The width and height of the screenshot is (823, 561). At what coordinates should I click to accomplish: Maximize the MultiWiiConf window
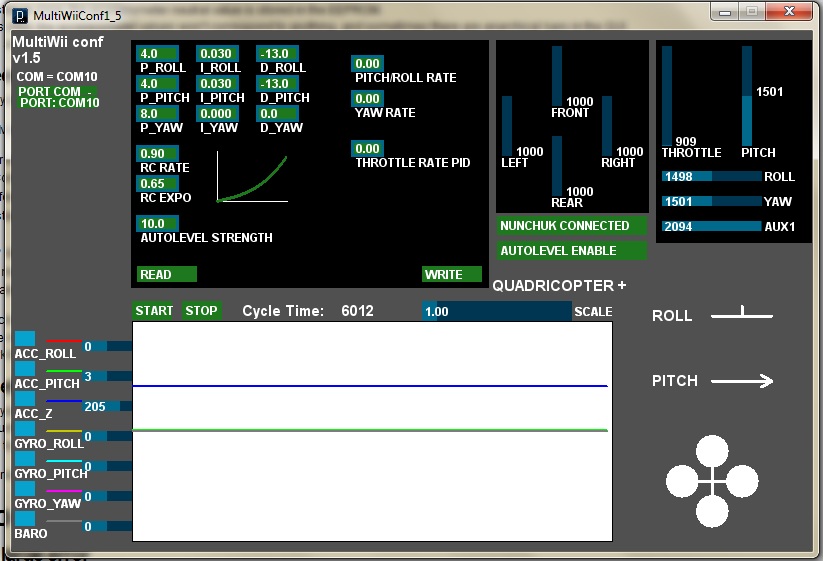(x=752, y=11)
